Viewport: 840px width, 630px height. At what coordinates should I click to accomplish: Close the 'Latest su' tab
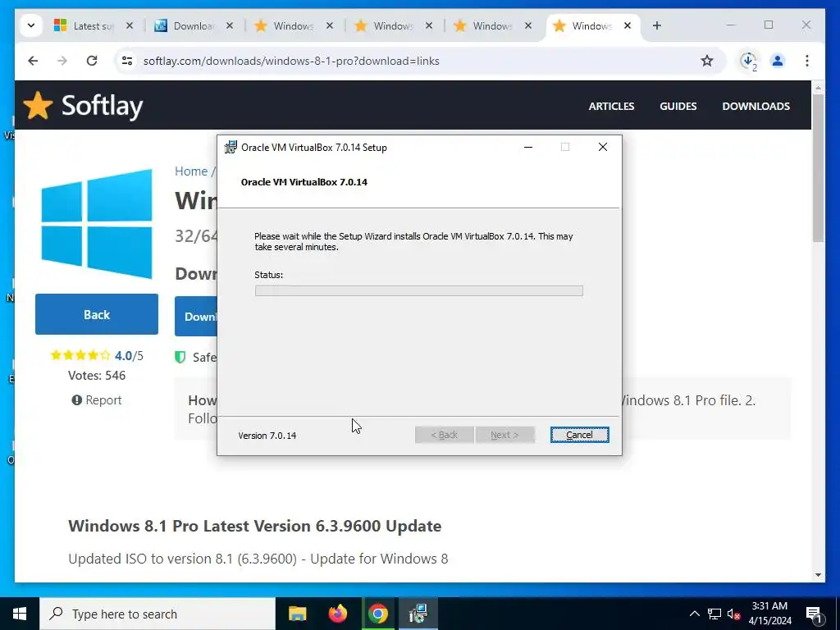[x=129, y=25]
